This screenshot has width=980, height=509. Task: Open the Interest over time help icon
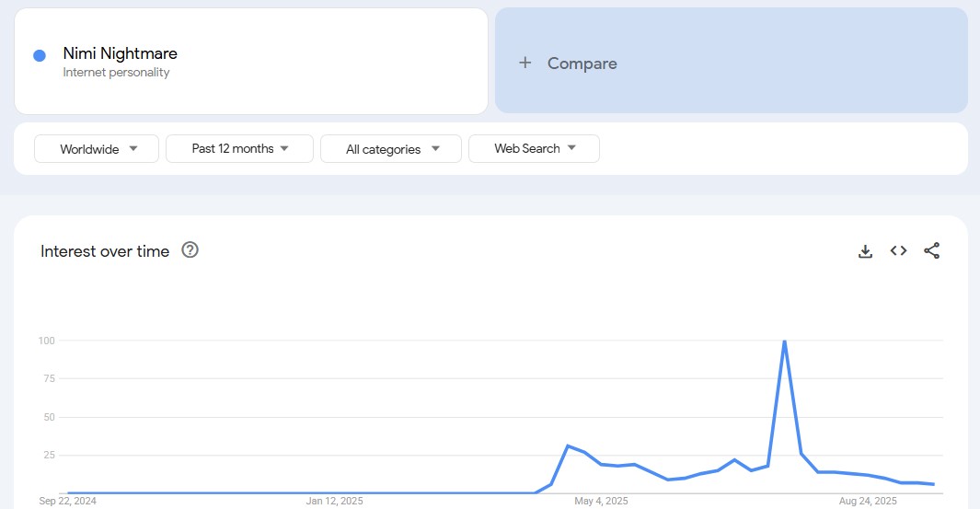coord(190,249)
